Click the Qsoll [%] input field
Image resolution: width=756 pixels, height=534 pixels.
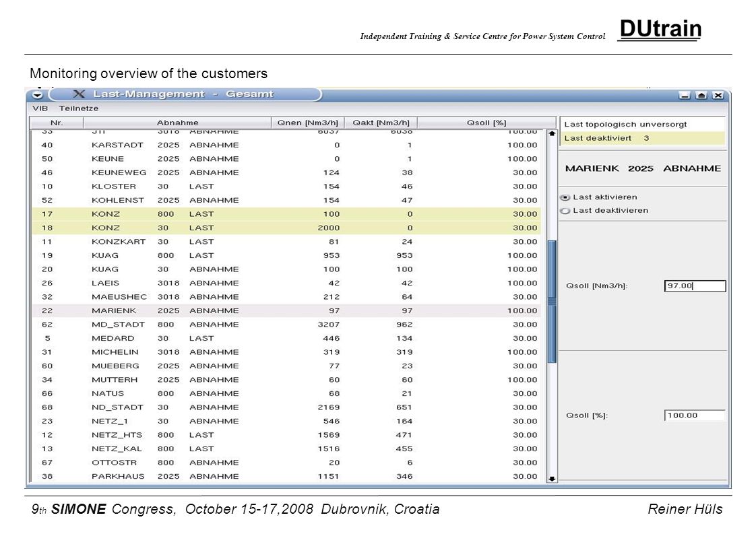(x=695, y=415)
